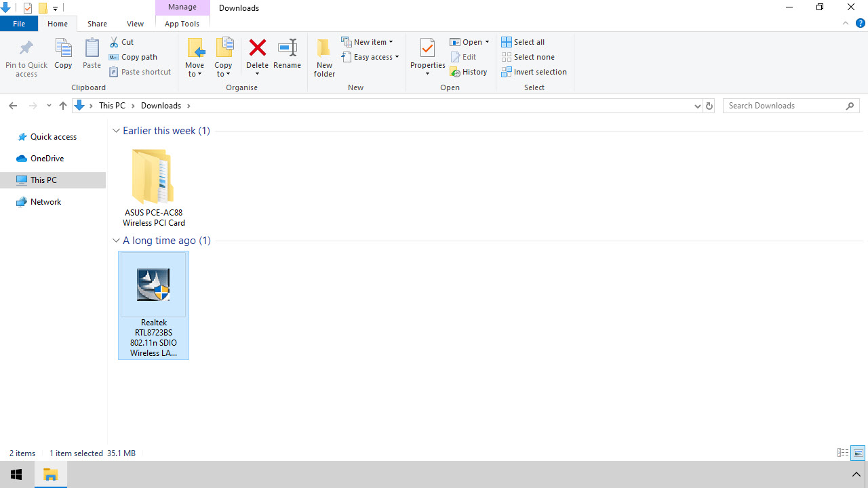Open address bar history dropdown
Screen dimensions: 868x488
697,106
